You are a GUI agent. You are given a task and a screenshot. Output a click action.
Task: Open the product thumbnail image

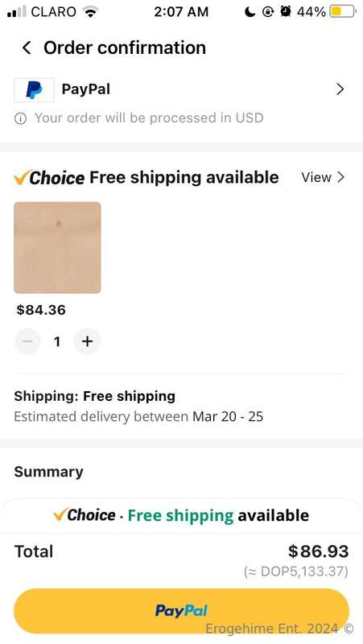click(x=57, y=248)
